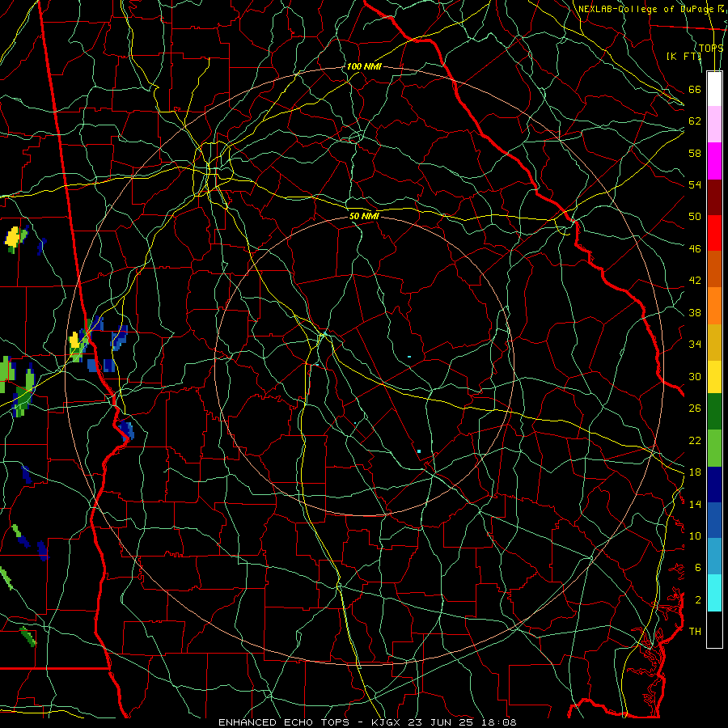728x728 pixels.
Task: Click the '14' legend value
Action: 695,504
